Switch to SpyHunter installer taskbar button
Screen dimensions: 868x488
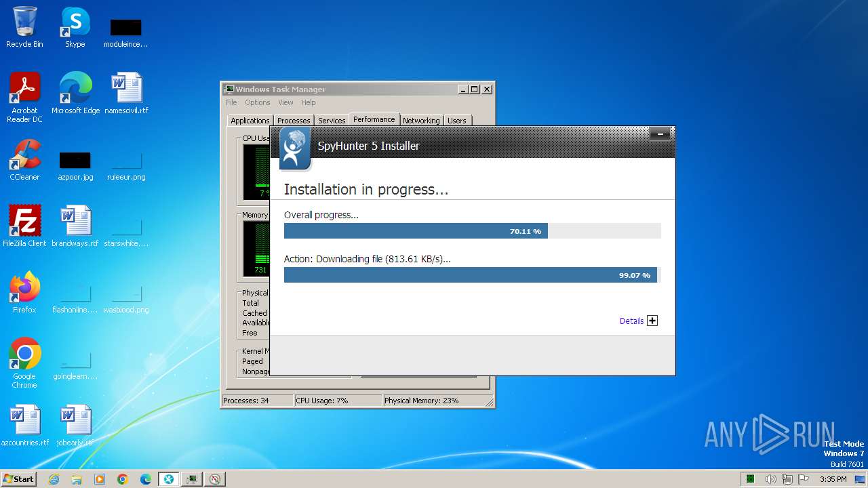pos(169,479)
